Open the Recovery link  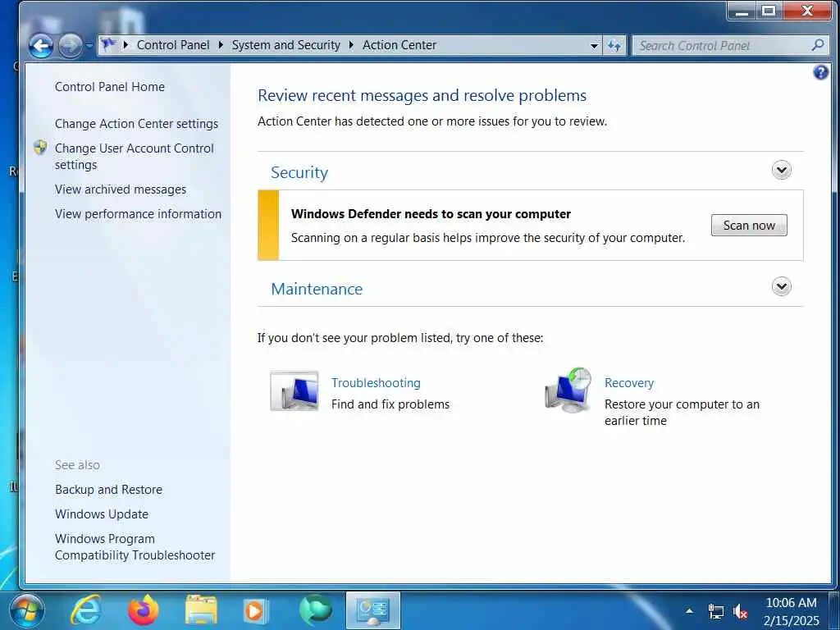(x=629, y=383)
